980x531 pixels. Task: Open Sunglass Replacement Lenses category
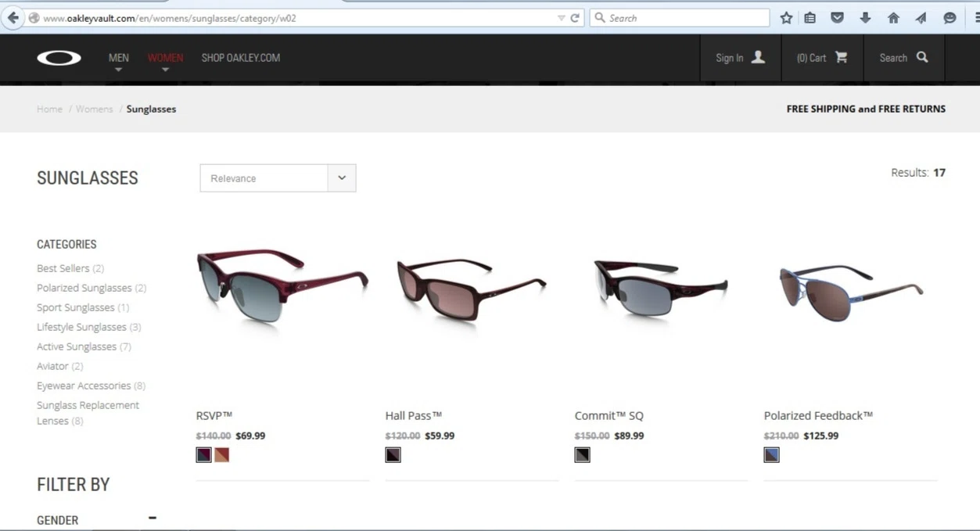88,413
